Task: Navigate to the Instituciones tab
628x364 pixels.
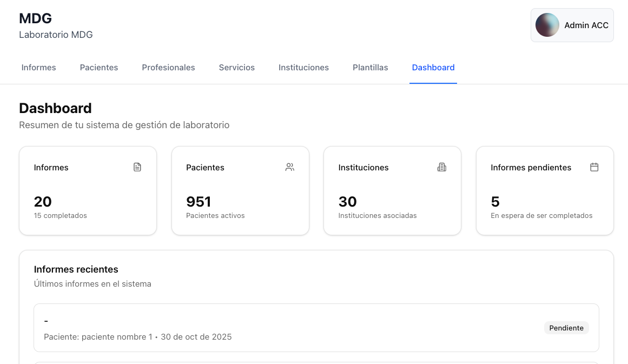Action: [303, 68]
